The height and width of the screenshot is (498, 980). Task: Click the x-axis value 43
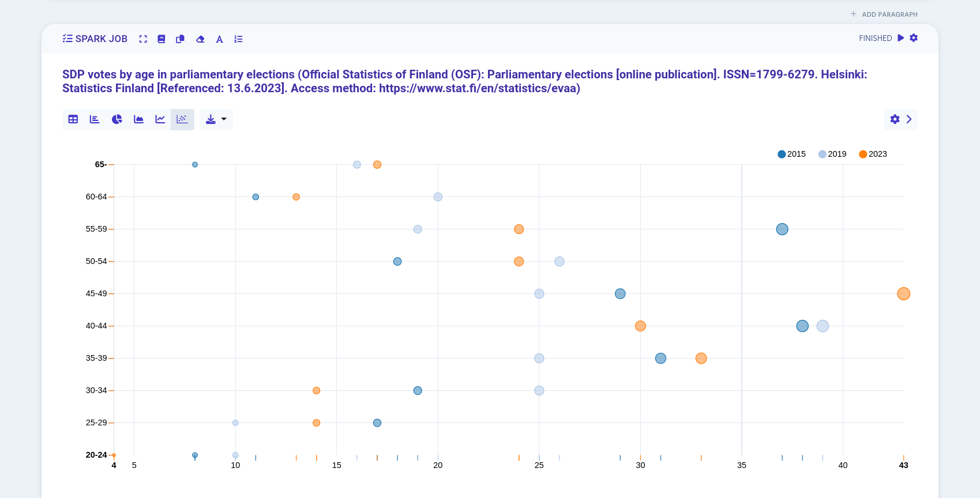coord(903,465)
